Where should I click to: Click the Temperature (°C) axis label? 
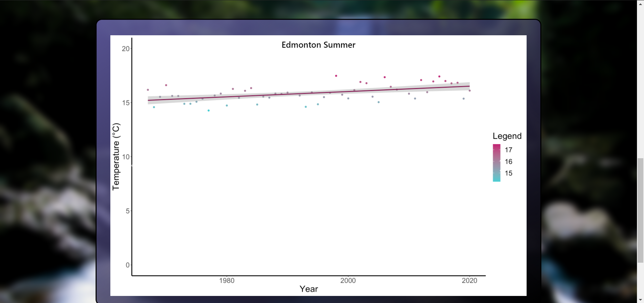pos(116,157)
